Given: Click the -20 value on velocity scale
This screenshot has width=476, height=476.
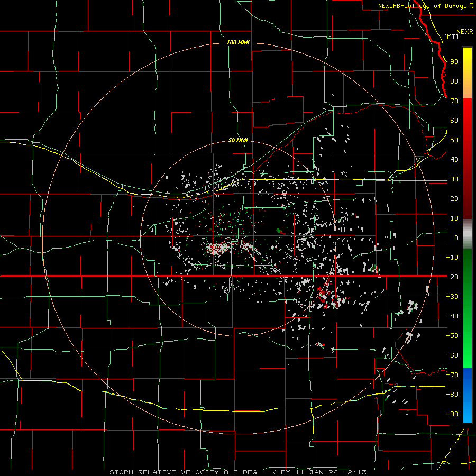Looking at the screenshot, I should [x=452, y=277].
